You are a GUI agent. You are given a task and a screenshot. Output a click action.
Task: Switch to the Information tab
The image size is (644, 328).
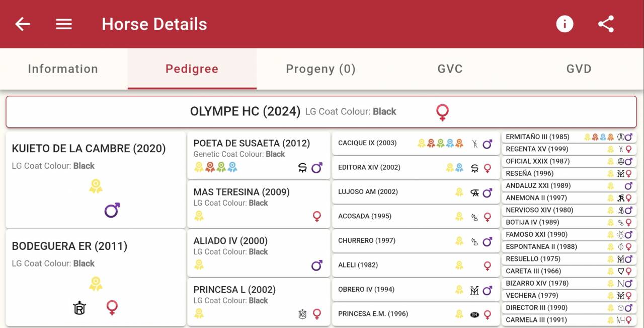(x=63, y=69)
